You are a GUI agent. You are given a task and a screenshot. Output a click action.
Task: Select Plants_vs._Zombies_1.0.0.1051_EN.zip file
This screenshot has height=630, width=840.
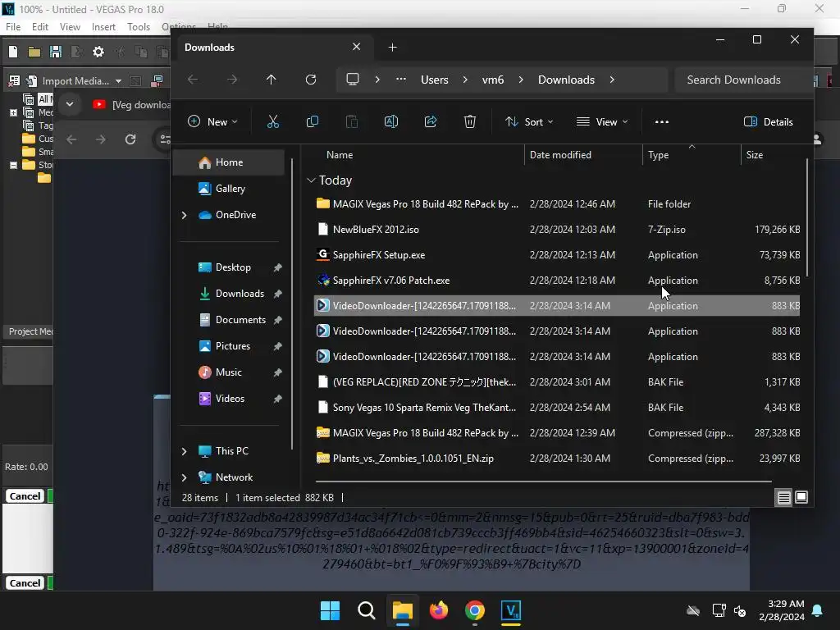click(557, 459)
